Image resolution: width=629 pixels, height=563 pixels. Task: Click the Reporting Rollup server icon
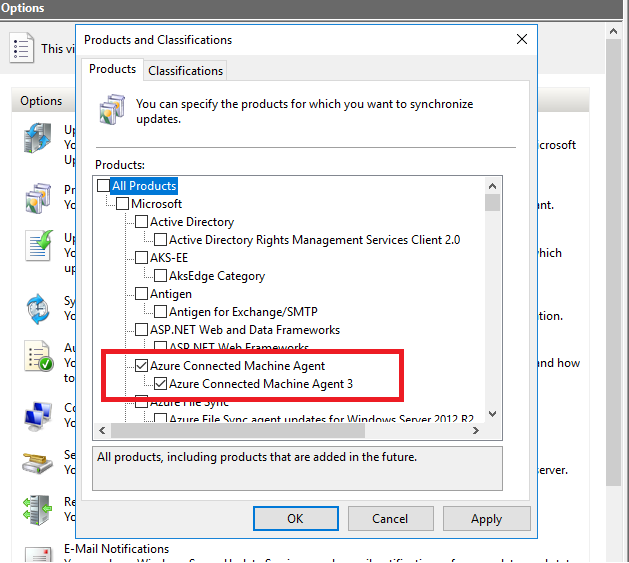[x=38, y=510]
